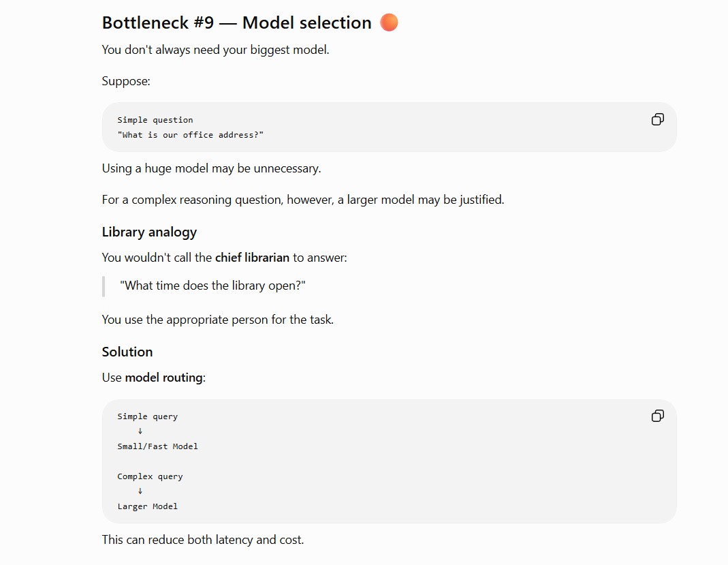Click the "Simple question" code line
Image resolution: width=728 pixels, height=565 pixels.
pyautogui.click(x=155, y=120)
